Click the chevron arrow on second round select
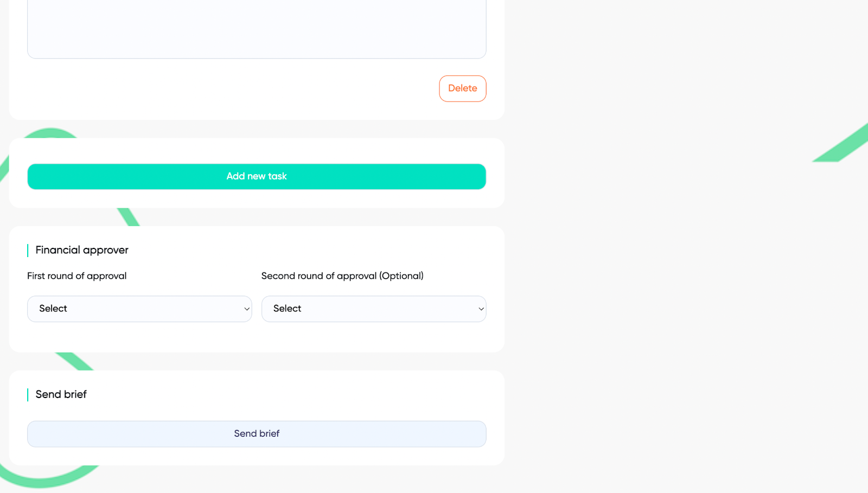The height and width of the screenshot is (493, 868). 481,309
